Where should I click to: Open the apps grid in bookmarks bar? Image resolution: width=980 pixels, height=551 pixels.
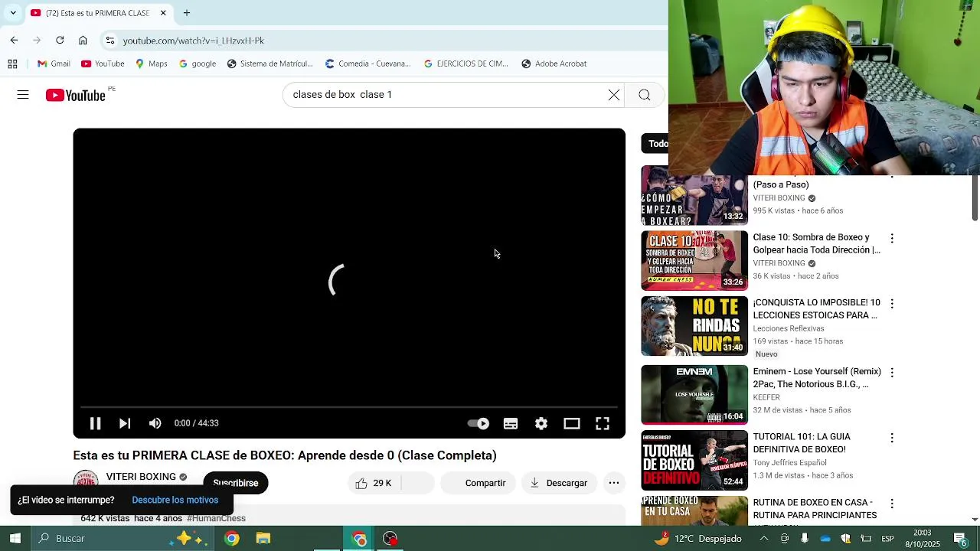[x=12, y=64]
